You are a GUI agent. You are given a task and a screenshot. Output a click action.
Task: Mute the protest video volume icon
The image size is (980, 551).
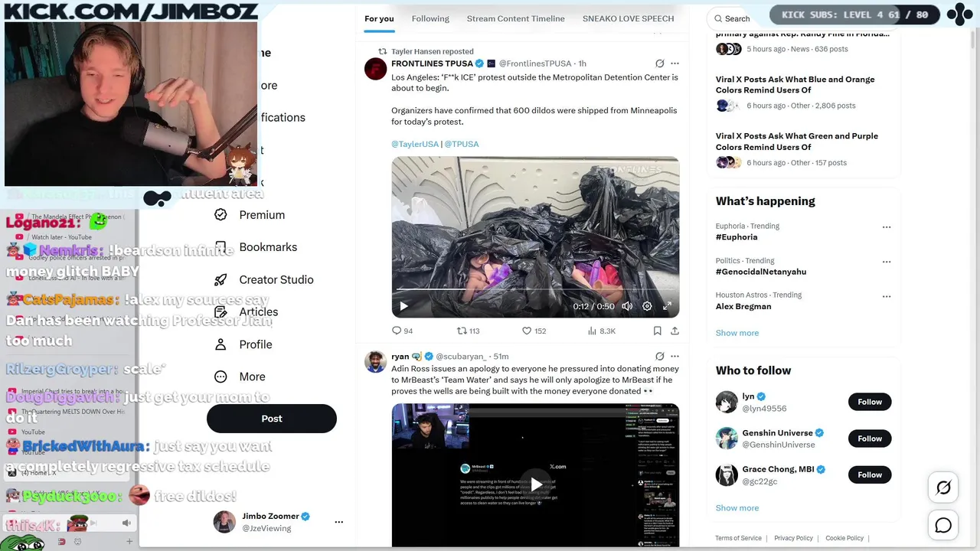coord(627,306)
